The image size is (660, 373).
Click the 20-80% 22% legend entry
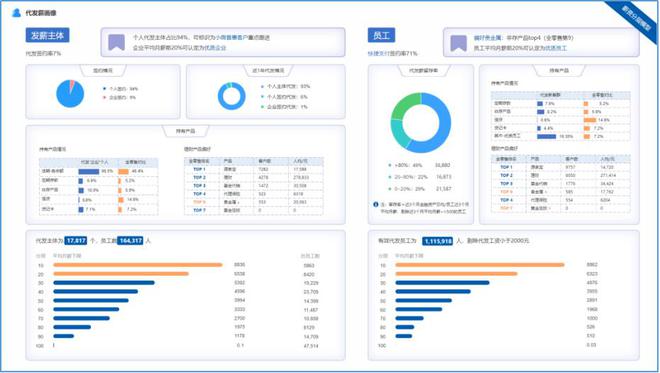tap(420, 177)
